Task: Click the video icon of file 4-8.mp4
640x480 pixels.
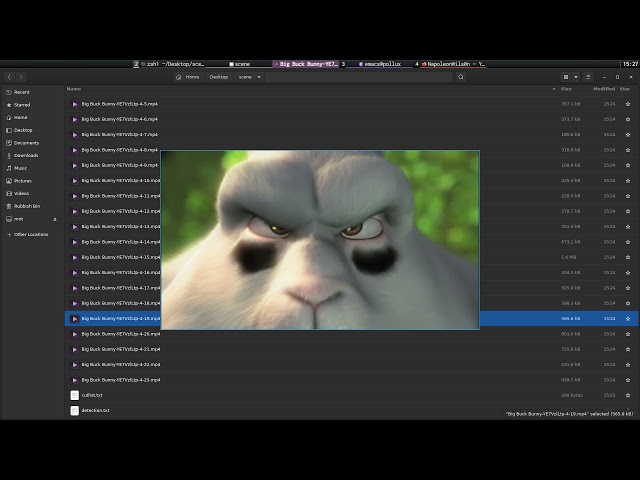Action: (x=74, y=150)
